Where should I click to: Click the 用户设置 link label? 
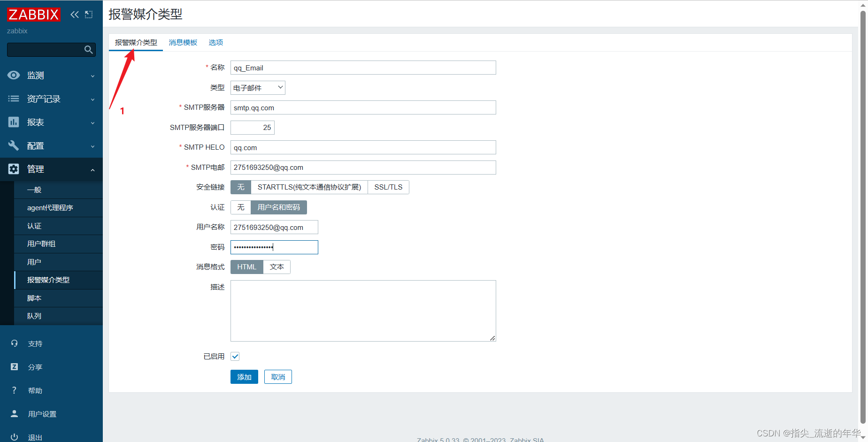[42, 414]
